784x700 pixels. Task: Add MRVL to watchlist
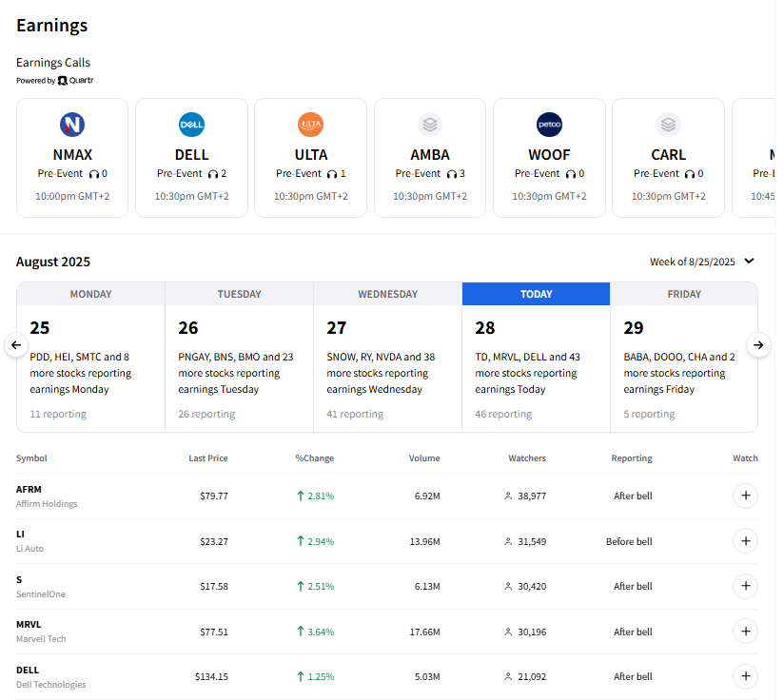pos(745,632)
